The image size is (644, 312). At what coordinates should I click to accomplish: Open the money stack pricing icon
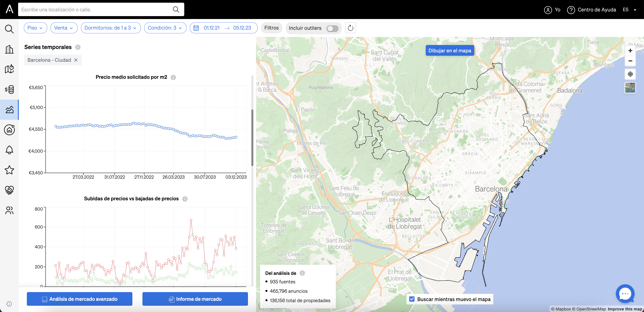pos(9,89)
